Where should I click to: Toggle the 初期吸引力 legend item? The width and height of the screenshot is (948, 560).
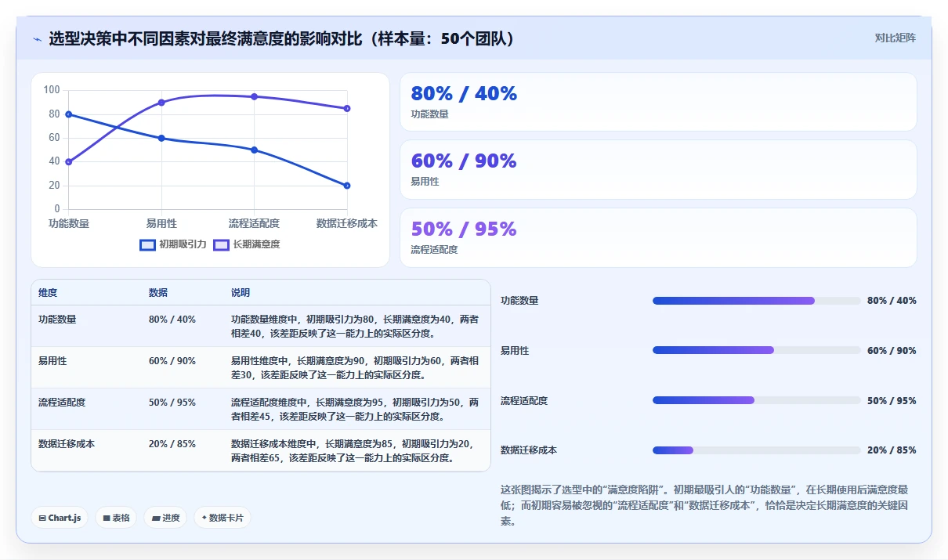(172, 244)
